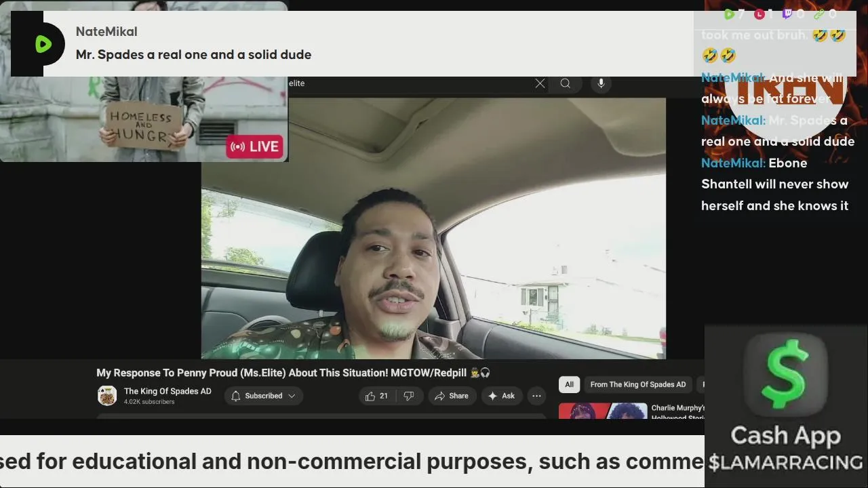The height and width of the screenshot is (488, 868).
Task: Click the Share button
Action: pos(451,396)
